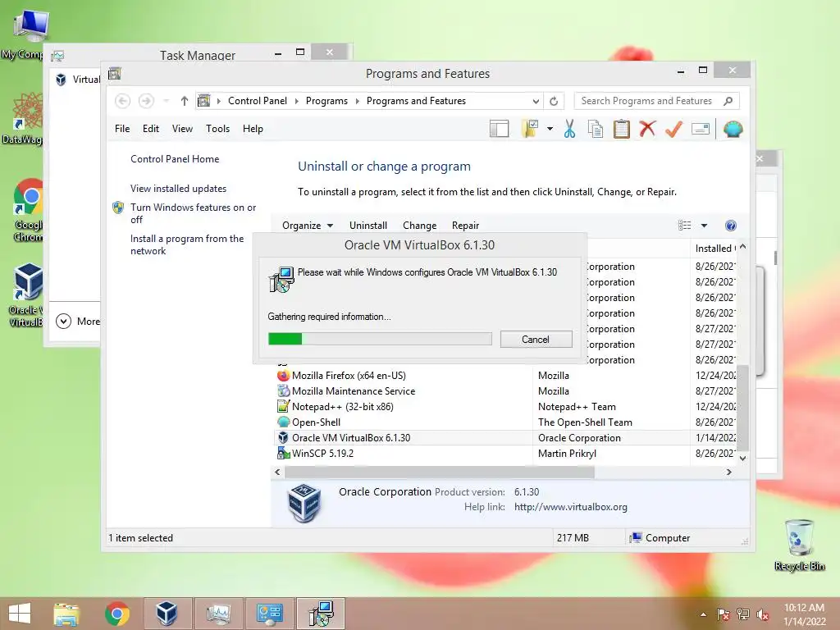Click the Paste clipboard toolbar icon
The width and height of the screenshot is (840, 630).
point(622,129)
